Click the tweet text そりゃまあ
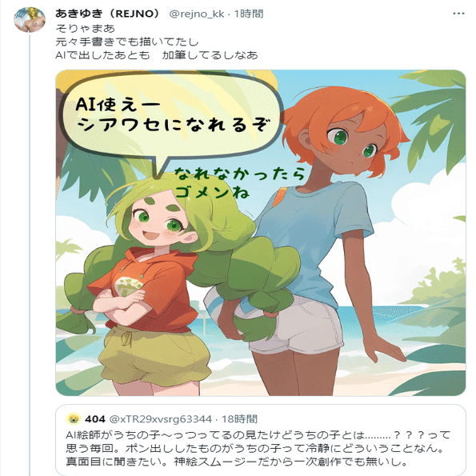 pos(86,29)
